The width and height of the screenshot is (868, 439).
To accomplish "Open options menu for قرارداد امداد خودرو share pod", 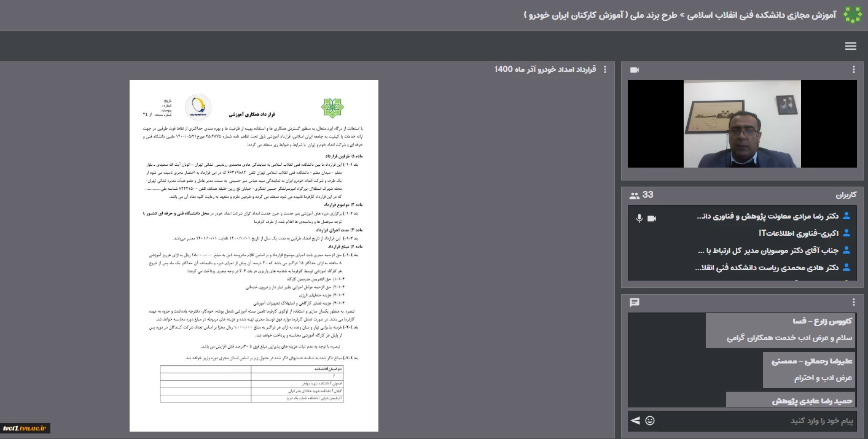I will (x=605, y=69).
